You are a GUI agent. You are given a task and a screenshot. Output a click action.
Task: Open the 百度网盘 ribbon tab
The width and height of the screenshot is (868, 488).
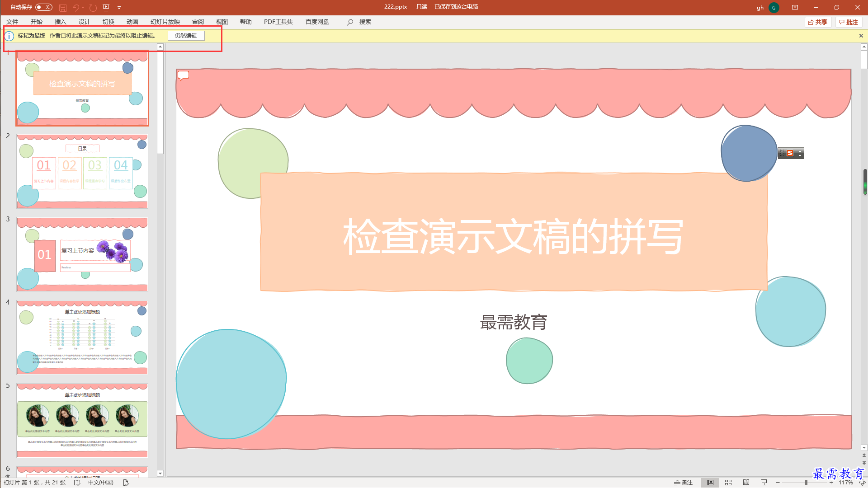pos(317,22)
